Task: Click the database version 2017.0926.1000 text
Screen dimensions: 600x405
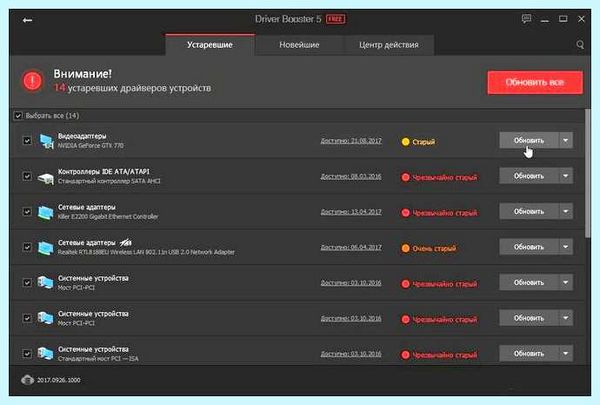Action: tap(59, 380)
